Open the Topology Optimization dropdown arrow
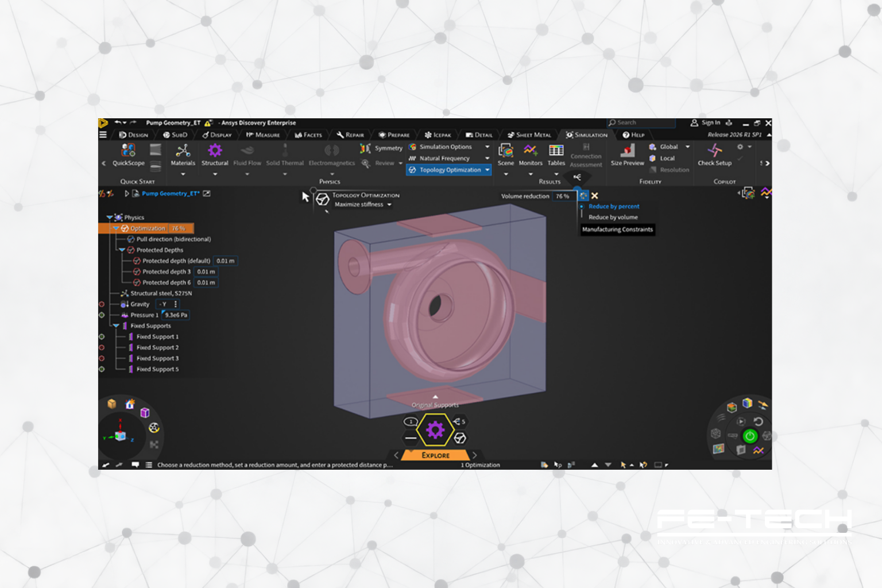 [488, 170]
